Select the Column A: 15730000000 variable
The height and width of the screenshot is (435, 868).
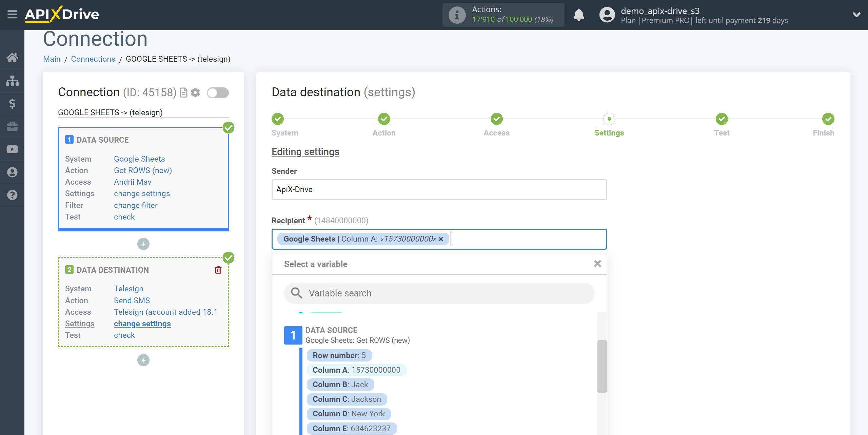coord(356,370)
